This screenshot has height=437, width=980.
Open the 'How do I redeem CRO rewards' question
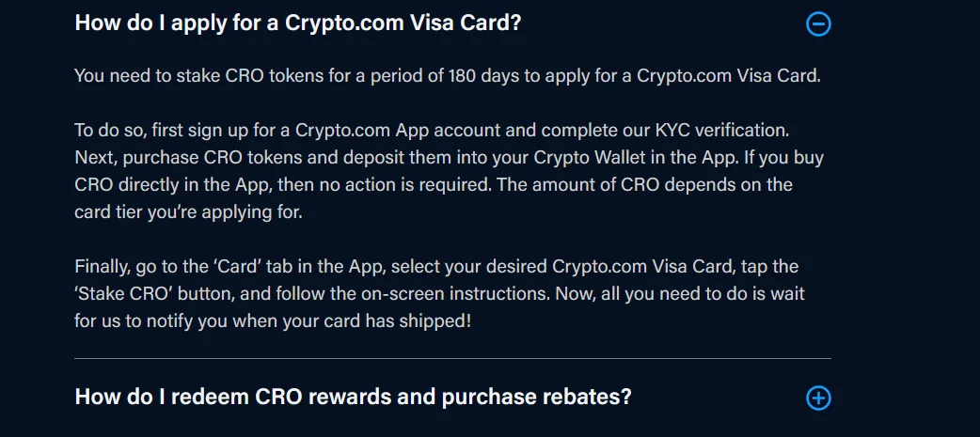coord(353,397)
